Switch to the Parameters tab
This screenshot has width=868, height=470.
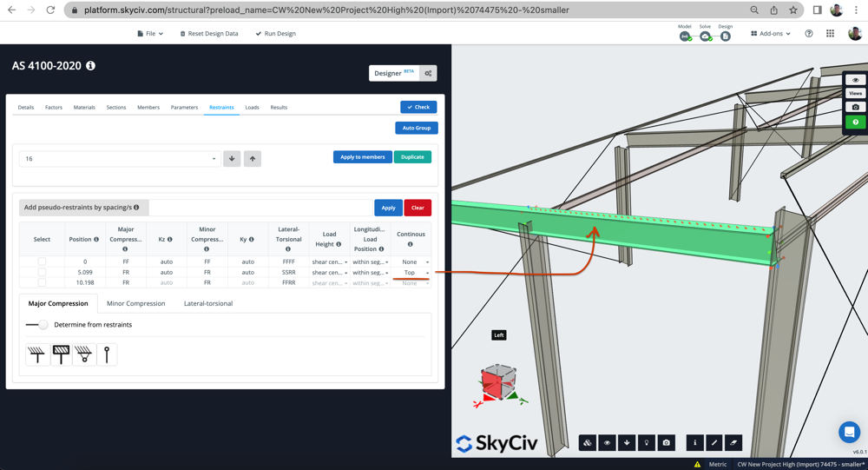(x=184, y=107)
